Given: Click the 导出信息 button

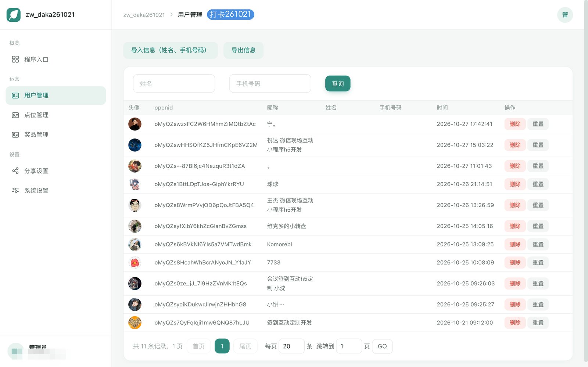Looking at the screenshot, I should 244,50.
